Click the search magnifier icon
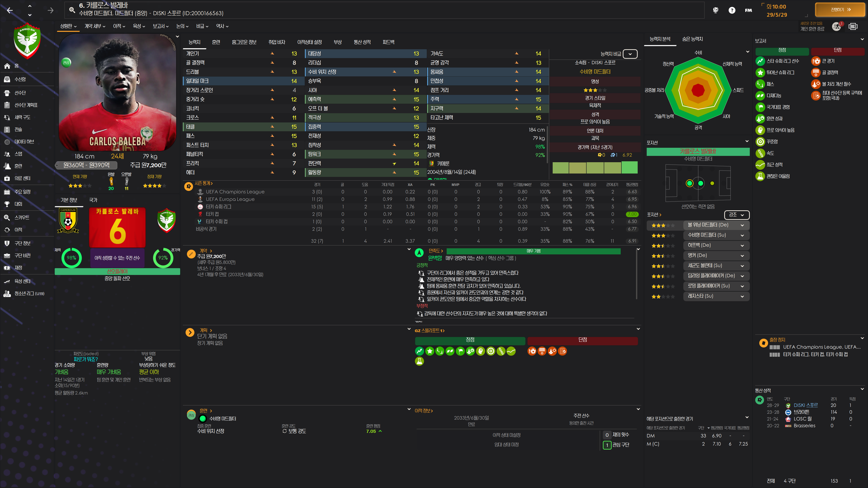868x488 pixels. pyautogui.click(x=72, y=10)
